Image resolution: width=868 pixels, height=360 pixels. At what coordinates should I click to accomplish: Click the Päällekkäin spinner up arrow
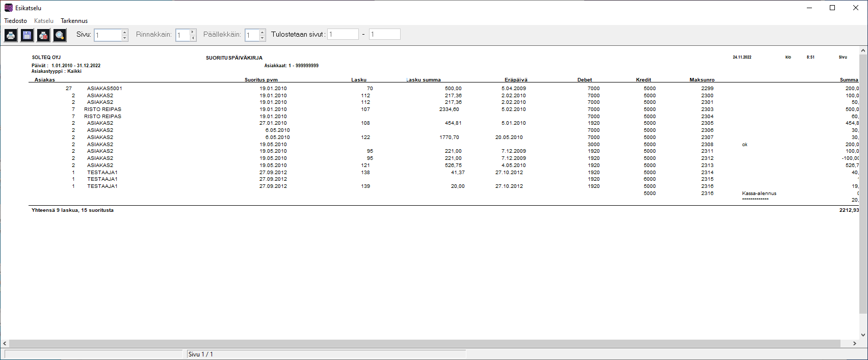click(x=262, y=32)
